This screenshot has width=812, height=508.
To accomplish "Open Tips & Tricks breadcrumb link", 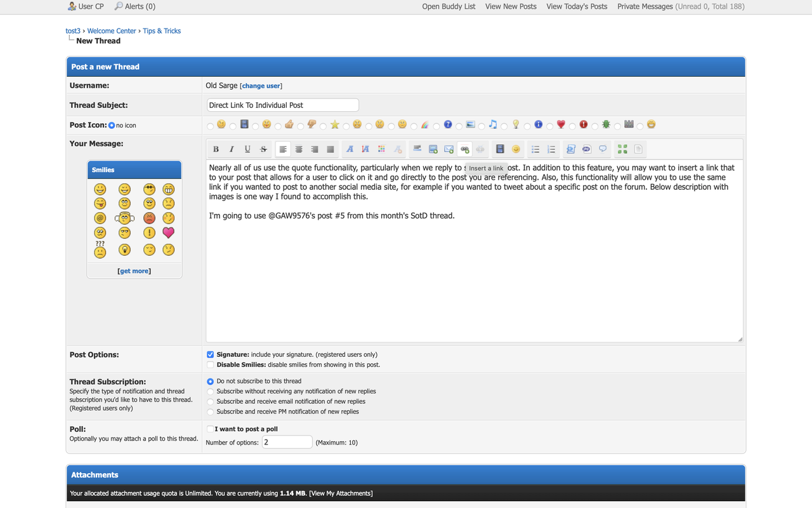I will tap(162, 30).
